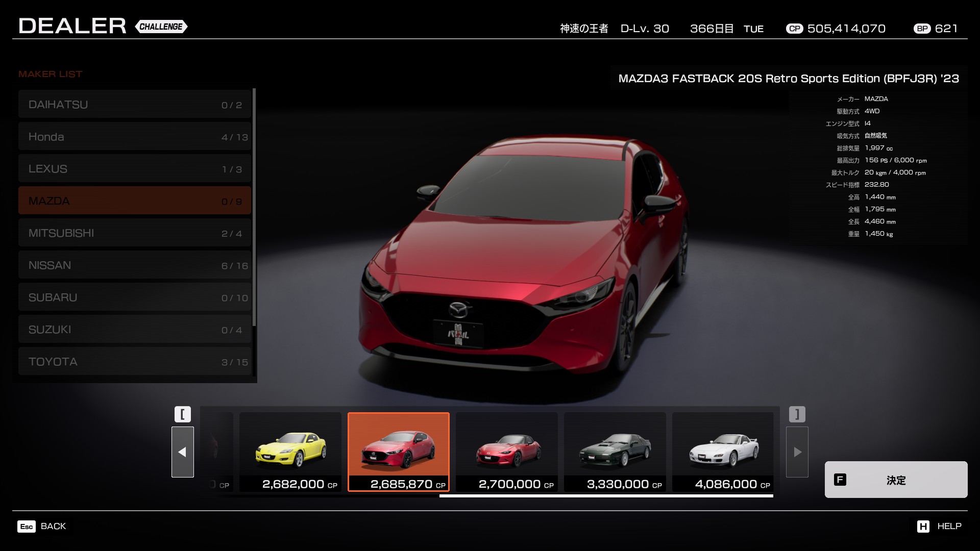980x551 pixels.
Task: Click the H key help icon
Action: [x=923, y=527]
